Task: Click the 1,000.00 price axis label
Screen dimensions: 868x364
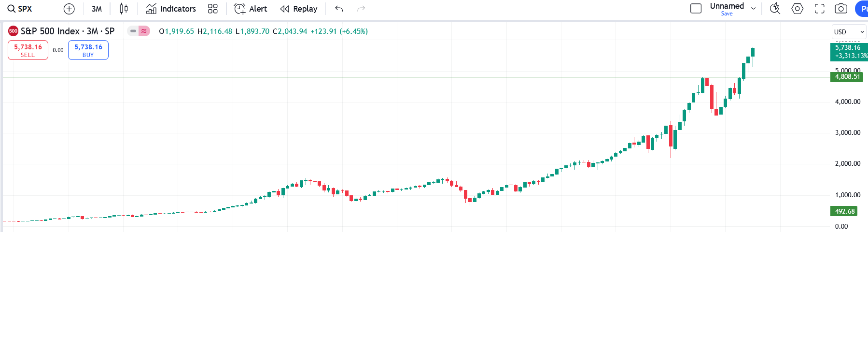Action: [x=848, y=195]
